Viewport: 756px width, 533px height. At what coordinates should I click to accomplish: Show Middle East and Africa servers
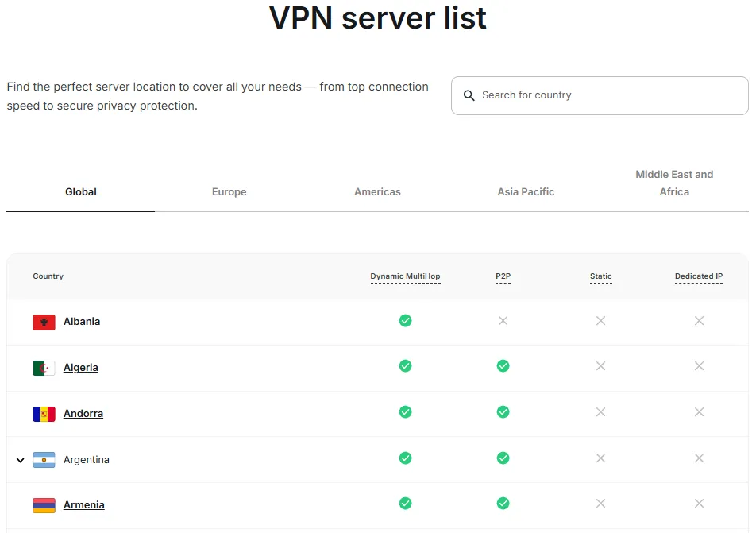(x=674, y=183)
